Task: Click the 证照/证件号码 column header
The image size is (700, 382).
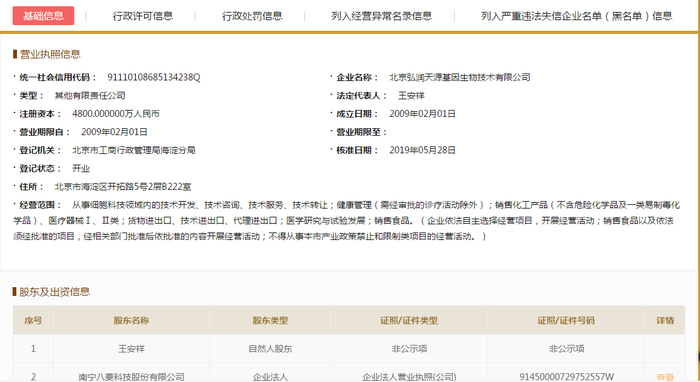Action: 566,320
